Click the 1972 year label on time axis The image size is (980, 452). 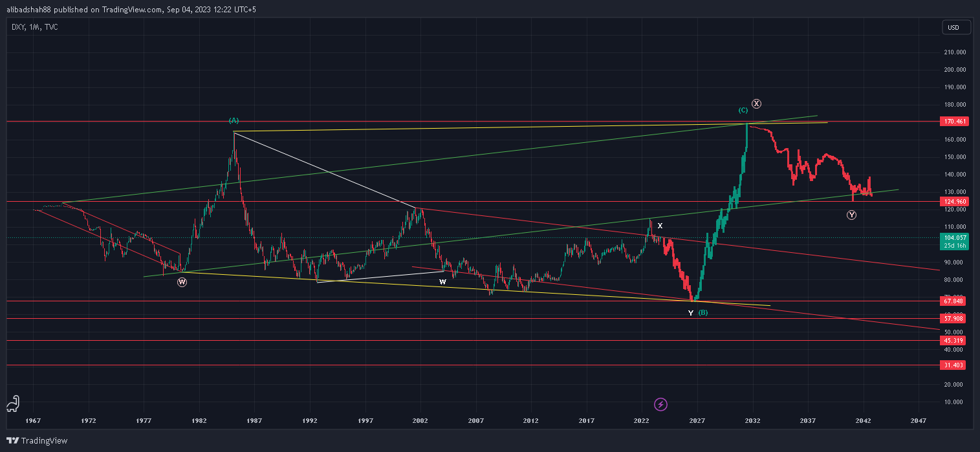tap(89, 420)
